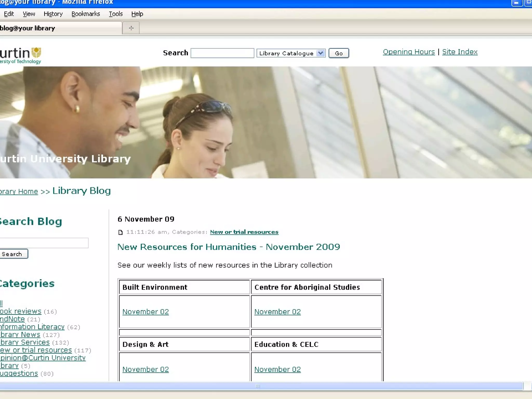
Task: Open Built Environment November 02 list
Action: [145, 312]
